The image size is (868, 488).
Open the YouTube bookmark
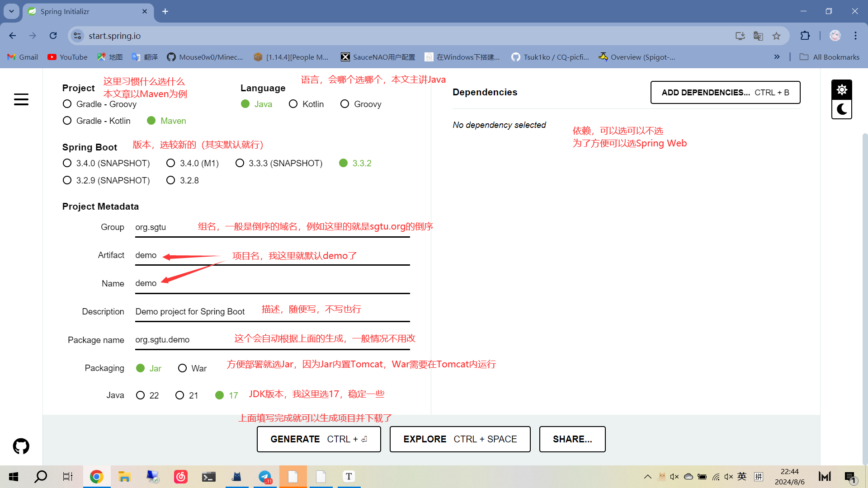67,57
